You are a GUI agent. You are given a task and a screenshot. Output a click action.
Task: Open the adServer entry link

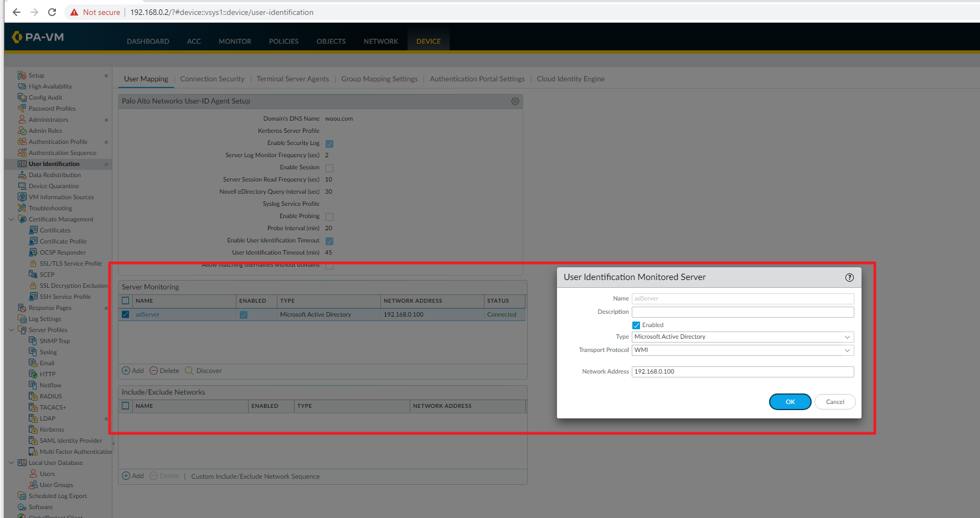147,314
